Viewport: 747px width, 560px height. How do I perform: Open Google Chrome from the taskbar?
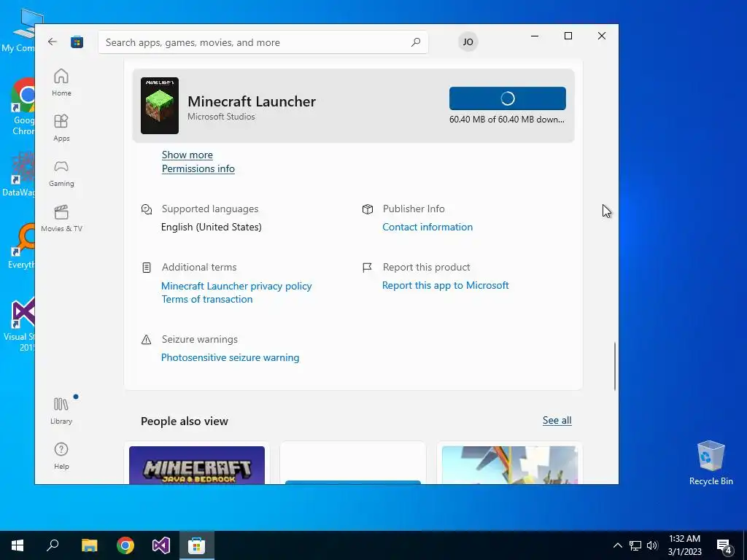(125, 545)
